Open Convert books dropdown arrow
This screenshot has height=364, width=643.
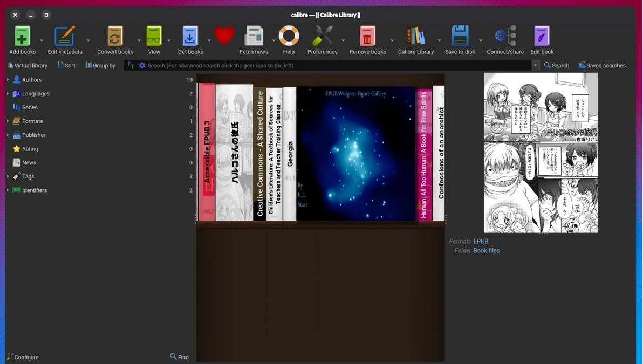click(139, 40)
